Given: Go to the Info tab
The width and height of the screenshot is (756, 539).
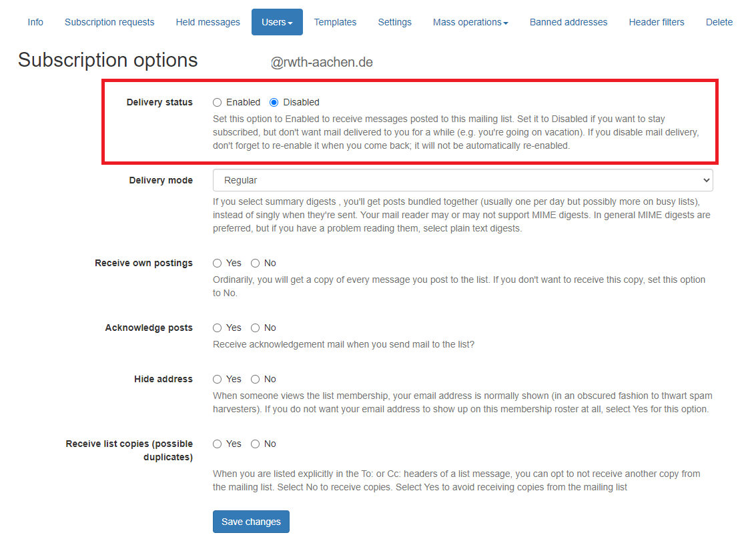Looking at the screenshot, I should click(x=35, y=22).
